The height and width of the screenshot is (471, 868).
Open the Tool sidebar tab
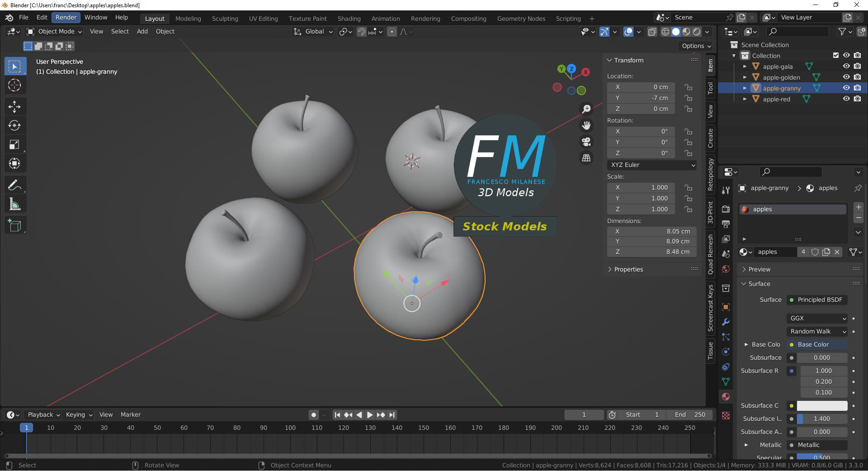pos(711,88)
